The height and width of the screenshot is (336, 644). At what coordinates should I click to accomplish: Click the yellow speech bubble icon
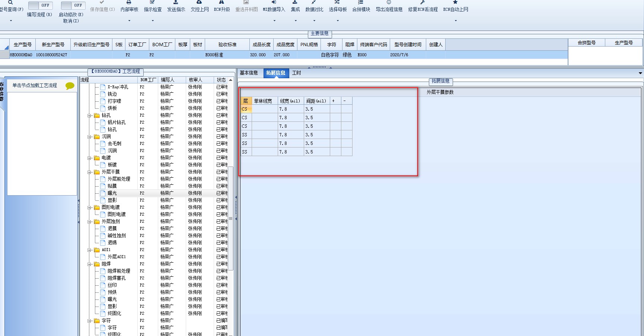coord(70,86)
